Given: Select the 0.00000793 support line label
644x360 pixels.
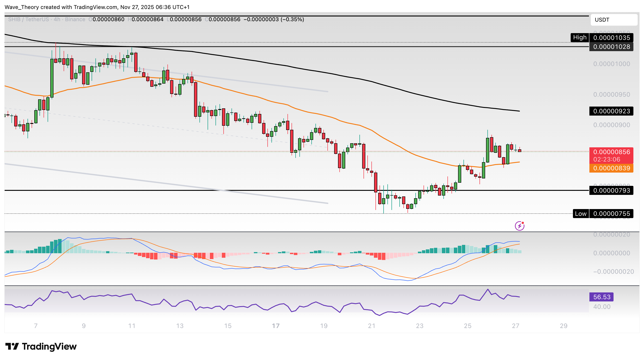Looking at the screenshot, I should pos(611,191).
